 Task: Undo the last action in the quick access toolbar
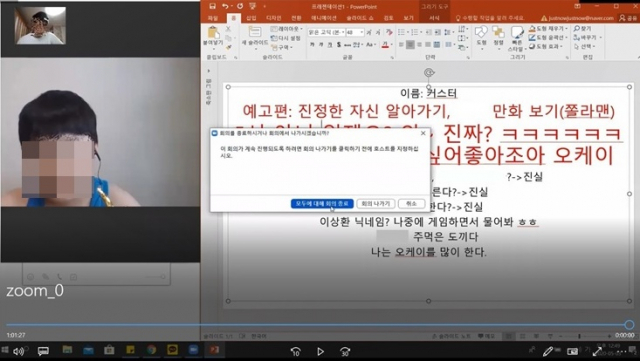225,6
